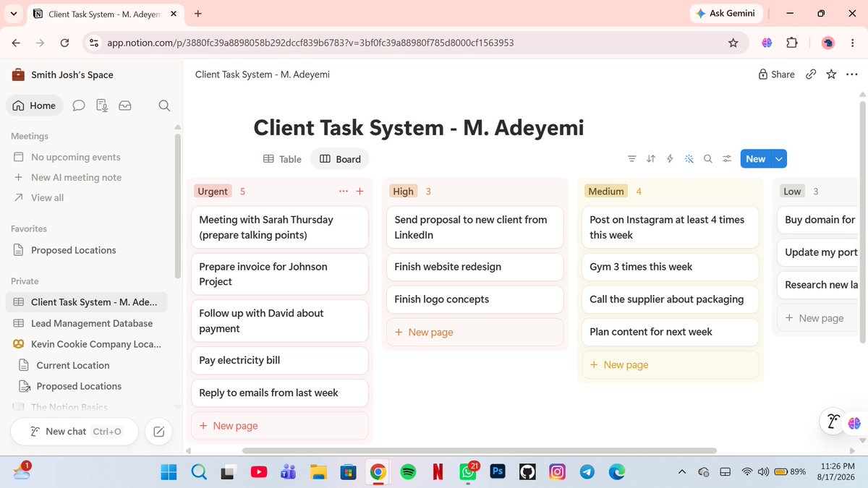Click the board horizontal scrollbar
The image size is (868, 488).
point(480,450)
